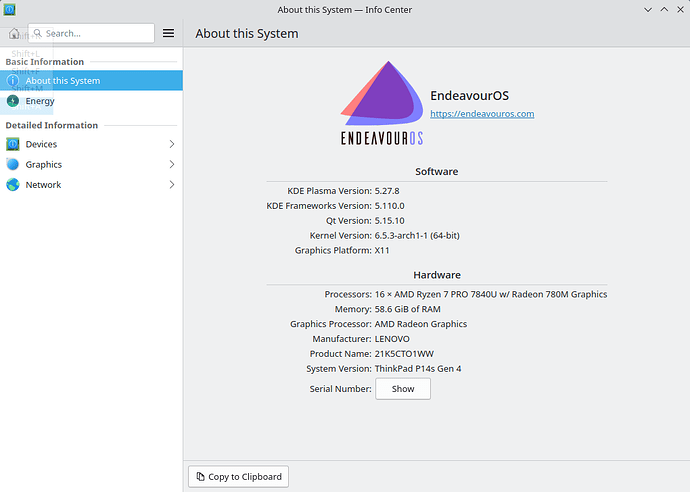Click the Info Center app icon in title bar
The height and width of the screenshot is (492, 690).
pos(9,9)
